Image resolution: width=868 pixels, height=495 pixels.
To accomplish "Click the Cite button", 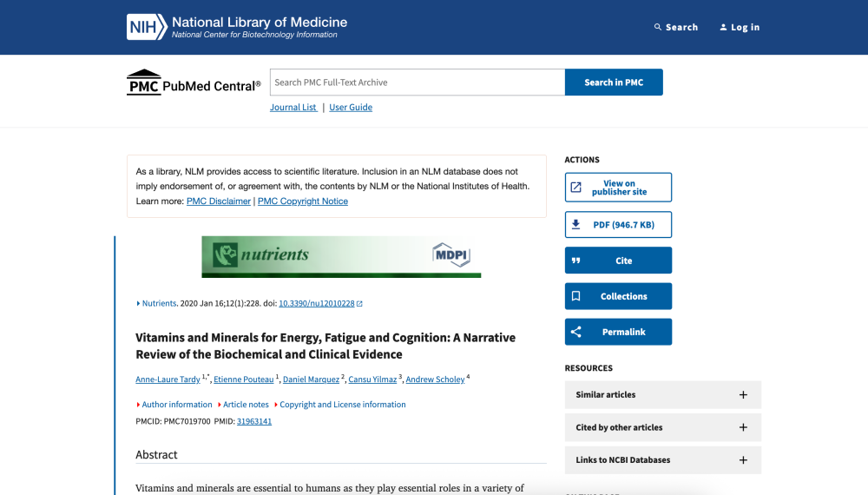I will click(x=618, y=261).
